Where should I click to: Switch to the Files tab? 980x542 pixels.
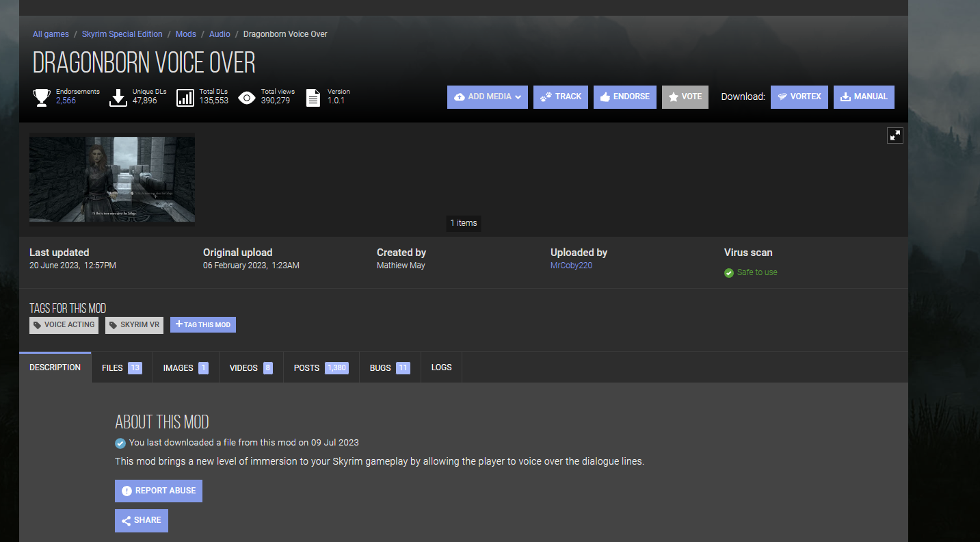(x=122, y=367)
